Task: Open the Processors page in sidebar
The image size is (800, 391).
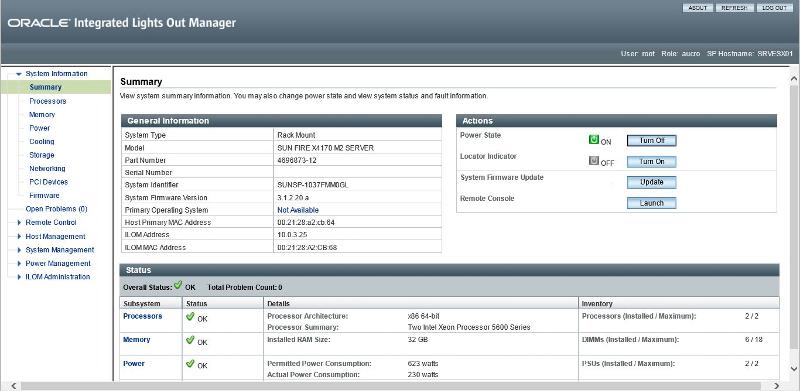Action: 47,101
